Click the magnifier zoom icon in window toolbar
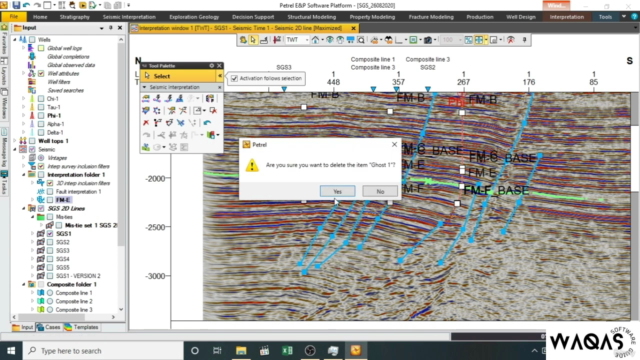 (361, 40)
